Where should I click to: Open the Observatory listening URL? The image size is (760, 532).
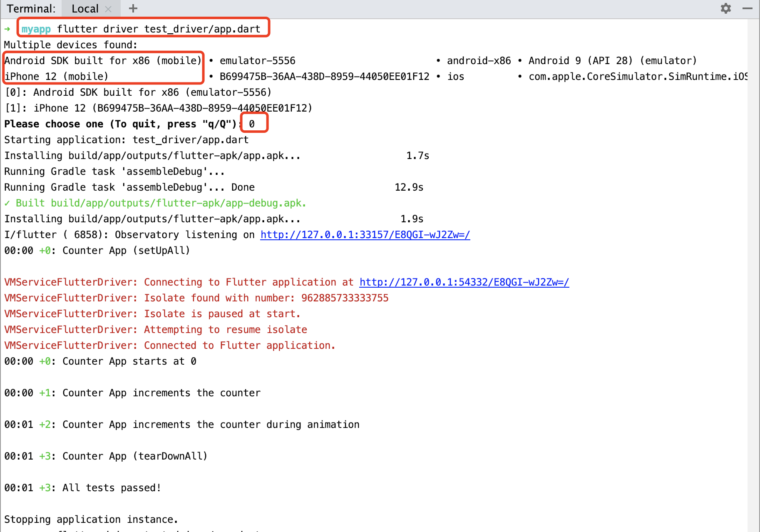(x=365, y=234)
